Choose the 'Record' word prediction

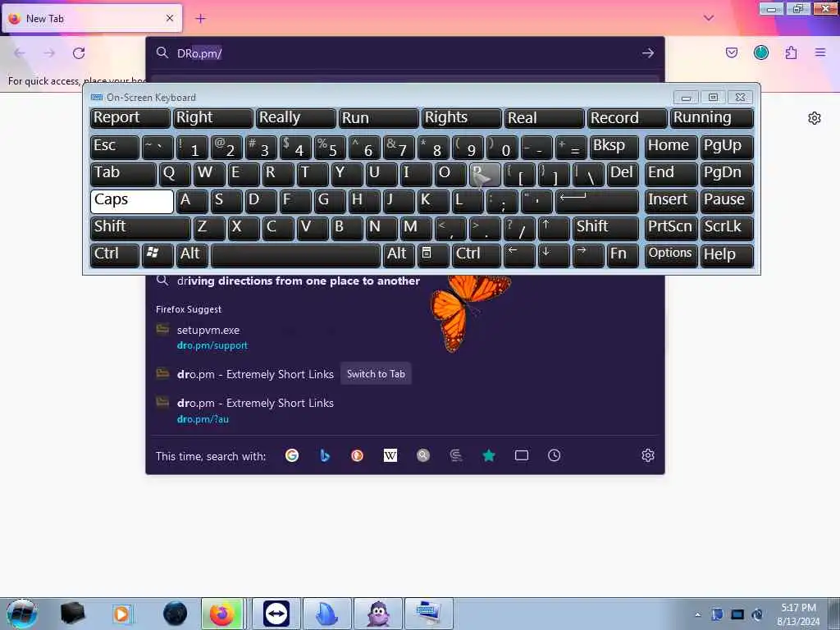[x=628, y=118]
